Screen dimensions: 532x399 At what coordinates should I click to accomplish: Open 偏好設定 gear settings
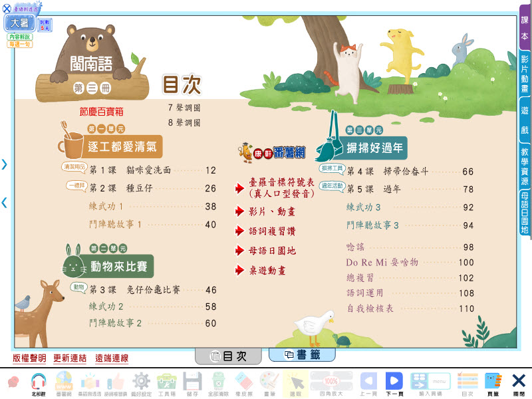coord(140,382)
